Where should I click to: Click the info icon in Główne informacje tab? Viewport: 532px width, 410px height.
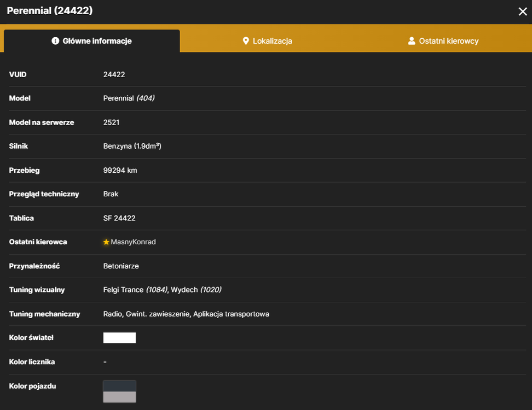[55, 41]
